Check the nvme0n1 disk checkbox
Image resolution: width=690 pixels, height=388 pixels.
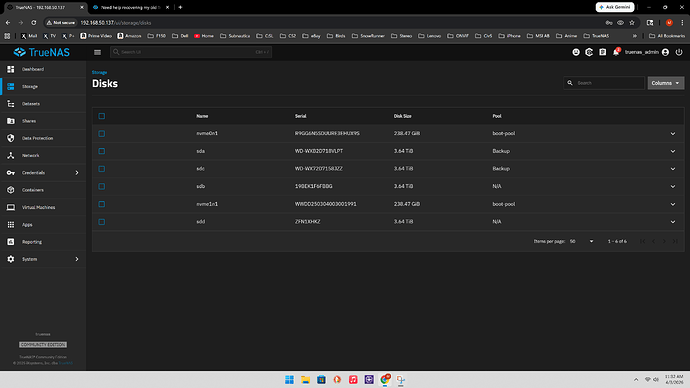pos(102,133)
